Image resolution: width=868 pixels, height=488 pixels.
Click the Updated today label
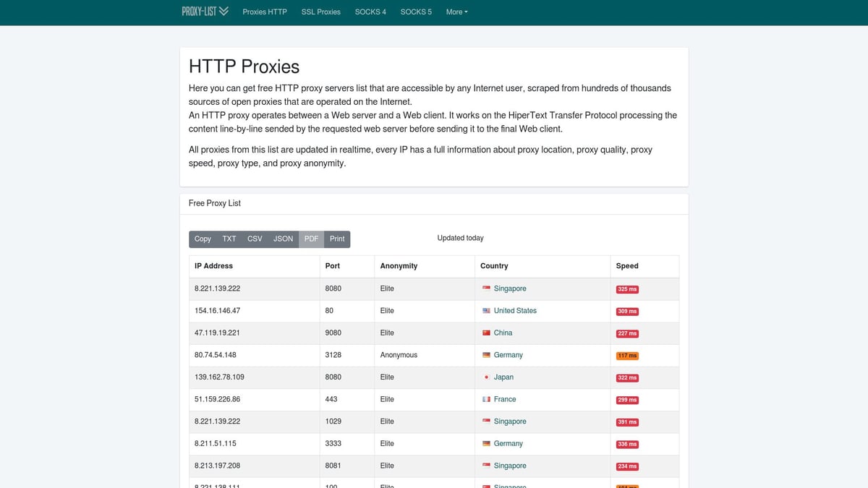point(461,238)
